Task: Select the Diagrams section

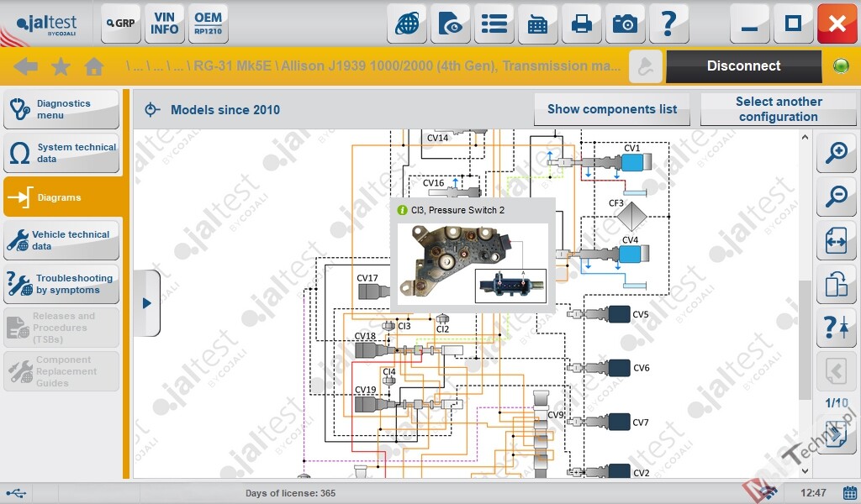Action: 61,197
